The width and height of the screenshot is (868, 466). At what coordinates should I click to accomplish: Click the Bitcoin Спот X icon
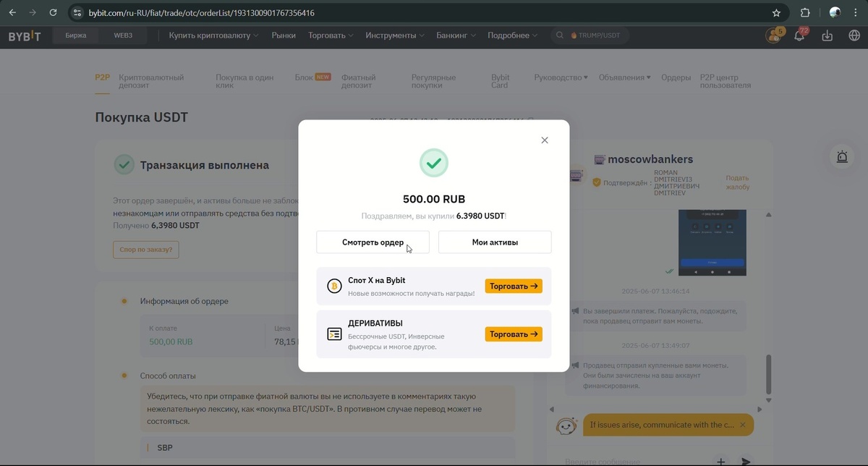click(334, 286)
